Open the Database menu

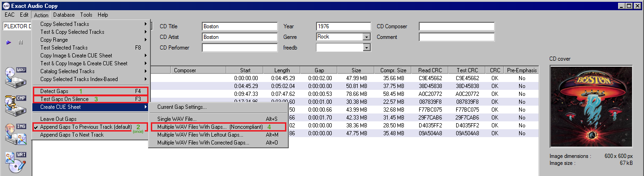coord(64,15)
